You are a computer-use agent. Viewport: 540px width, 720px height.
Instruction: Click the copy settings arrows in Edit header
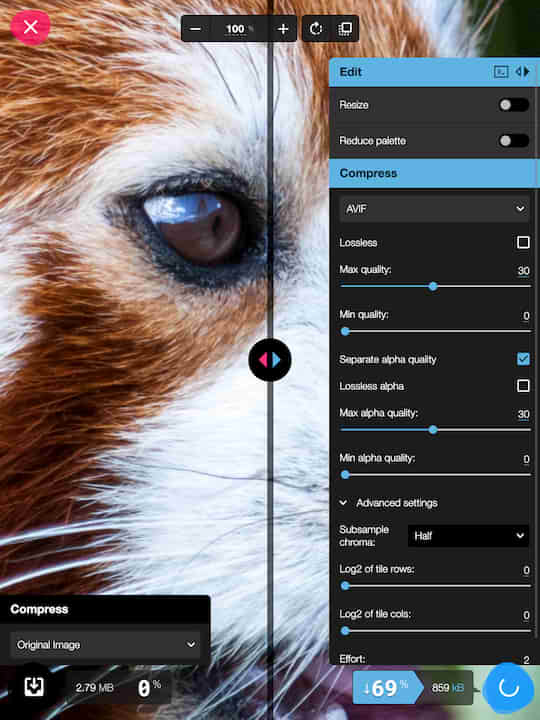coord(523,72)
